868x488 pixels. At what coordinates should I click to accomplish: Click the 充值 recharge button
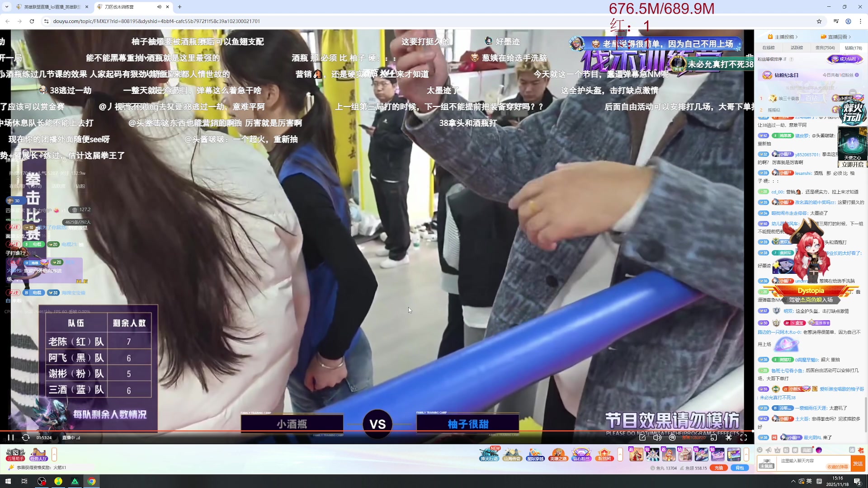(719, 468)
